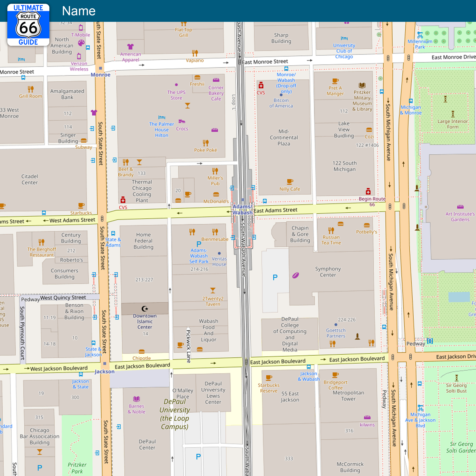Click the Pedway elevator icon near Michigan Avenue

click(x=430, y=341)
